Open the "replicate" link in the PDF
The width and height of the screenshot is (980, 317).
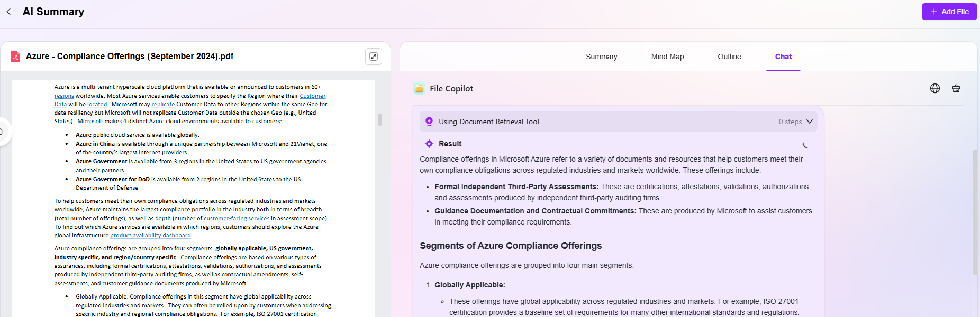point(163,104)
